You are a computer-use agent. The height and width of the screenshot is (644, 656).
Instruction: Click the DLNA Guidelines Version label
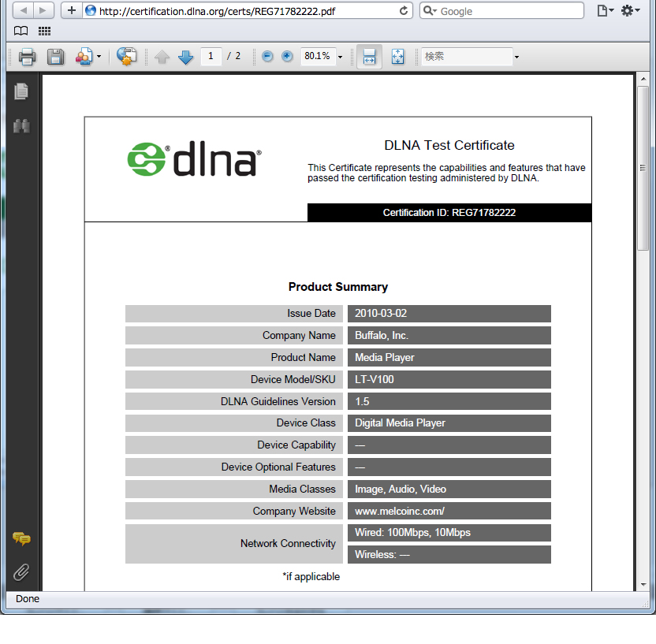tap(278, 401)
